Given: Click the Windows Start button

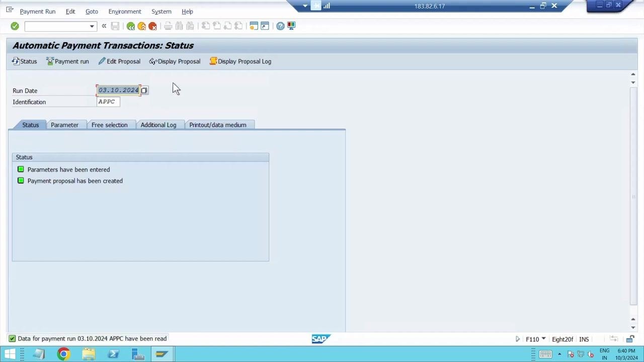Looking at the screenshot, I should [x=10, y=354].
